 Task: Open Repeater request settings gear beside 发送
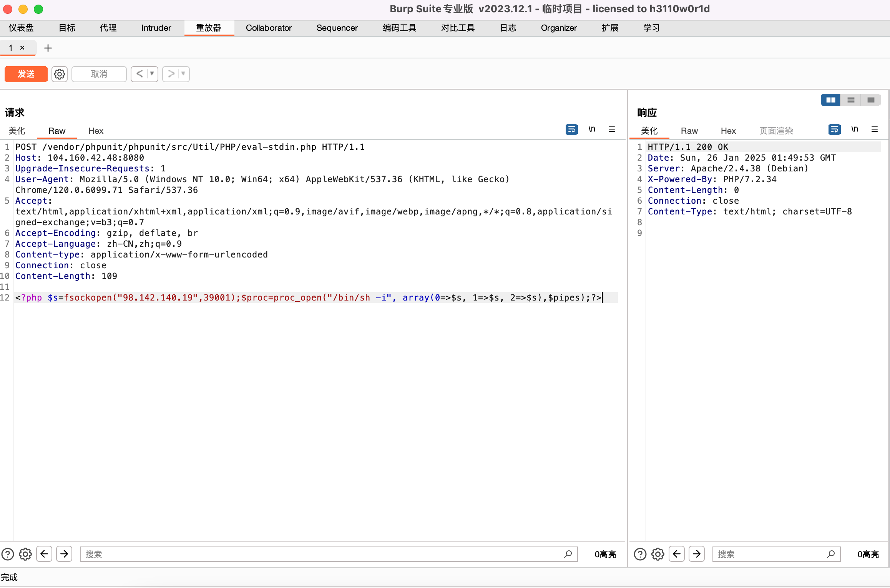click(60, 74)
